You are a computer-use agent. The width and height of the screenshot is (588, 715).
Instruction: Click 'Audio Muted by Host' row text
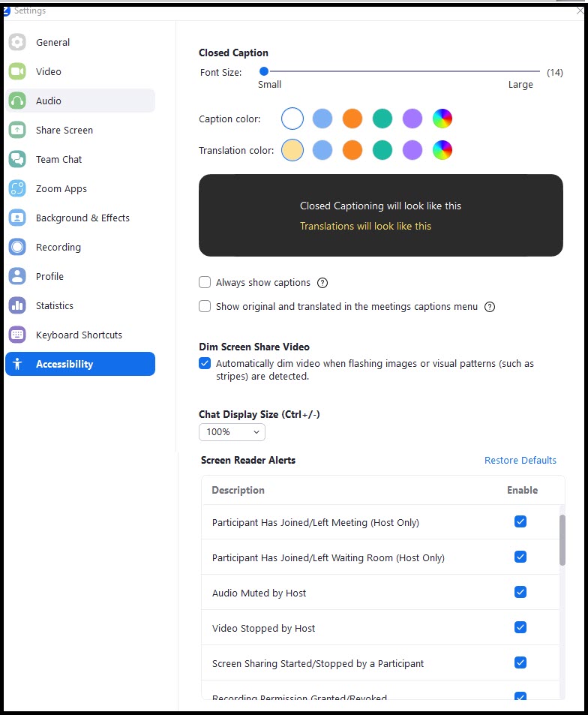pyautogui.click(x=259, y=593)
